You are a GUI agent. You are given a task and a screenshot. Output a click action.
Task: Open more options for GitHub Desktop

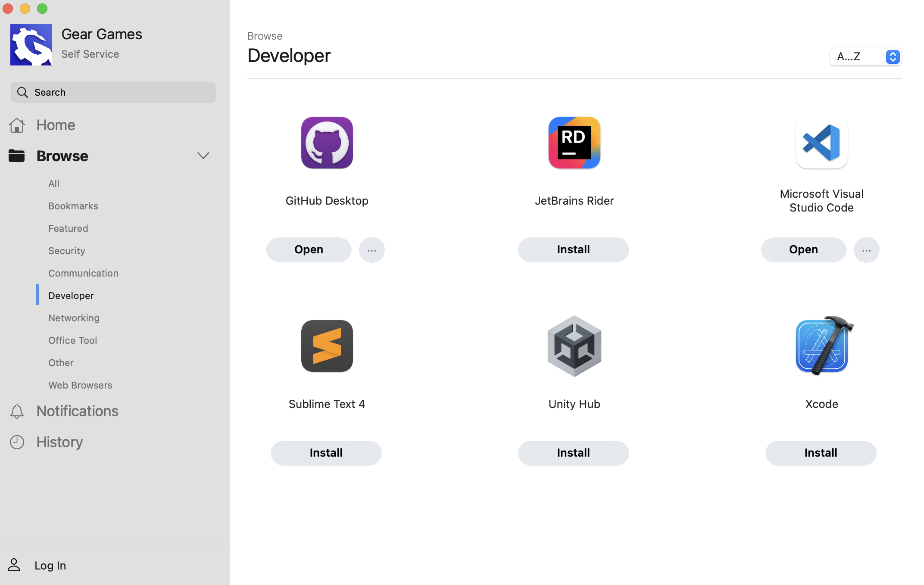[371, 250]
